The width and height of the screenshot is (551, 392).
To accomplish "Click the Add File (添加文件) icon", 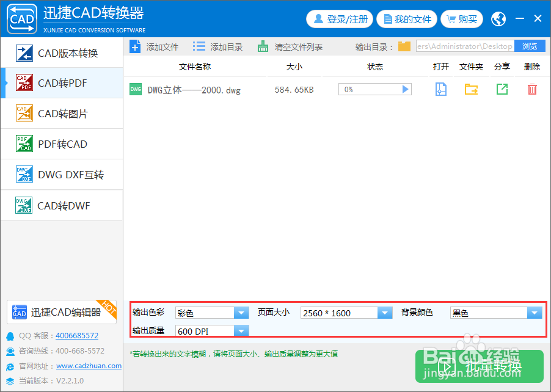I will [135, 46].
